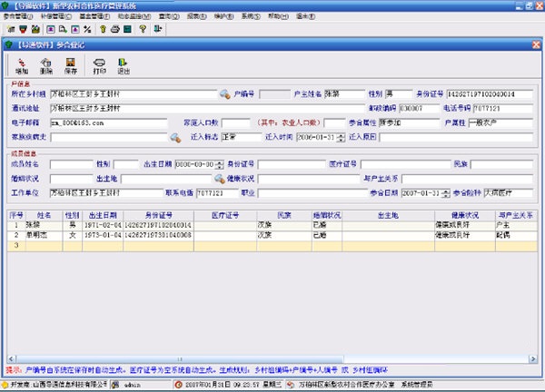Click the exit door icon in main toolbar

[x=158, y=29]
